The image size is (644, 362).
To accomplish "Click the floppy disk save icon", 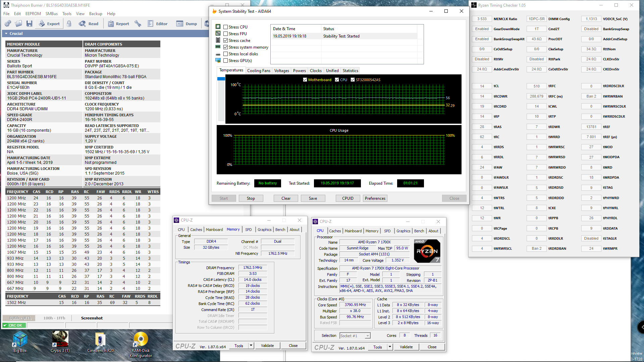I will coord(30,23).
